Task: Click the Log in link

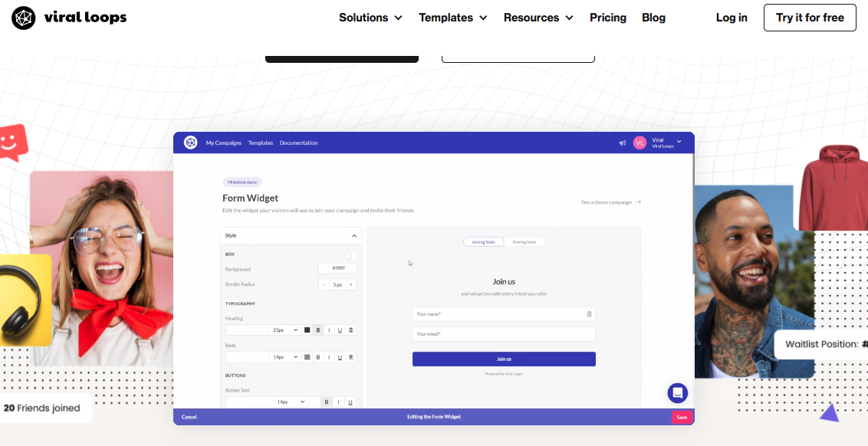Action: [x=732, y=18]
